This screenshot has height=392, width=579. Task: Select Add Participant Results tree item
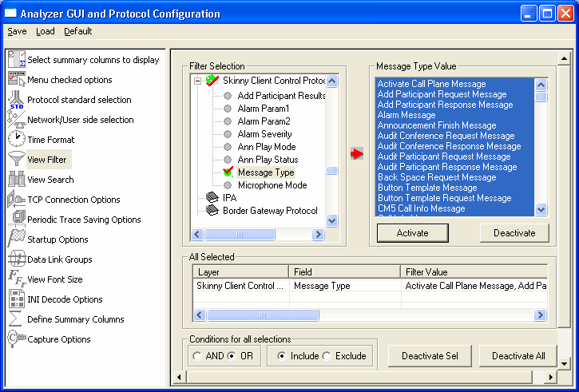tap(281, 96)
